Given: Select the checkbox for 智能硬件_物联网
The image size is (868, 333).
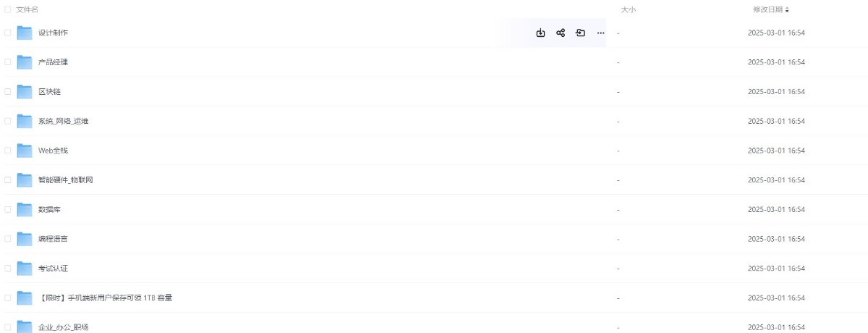Looking at the screenshot, I should pyautogui.click(x=8, y=180).
